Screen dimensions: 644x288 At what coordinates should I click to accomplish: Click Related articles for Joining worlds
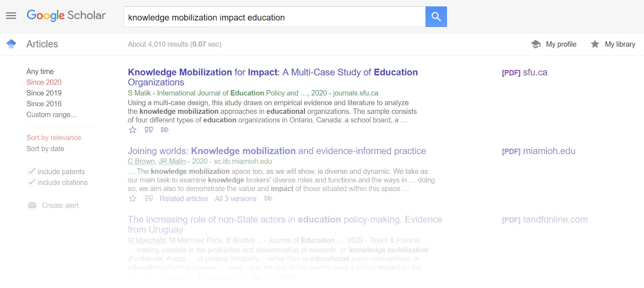pos(184,199)
